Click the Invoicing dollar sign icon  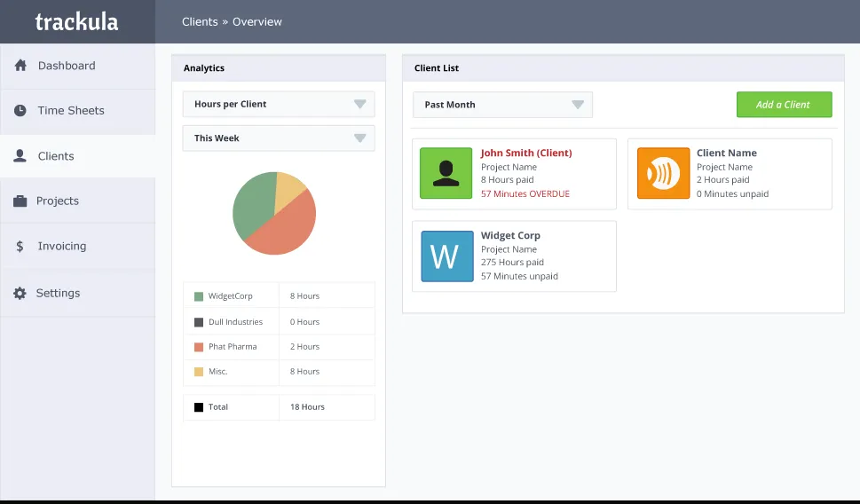click(20, 247)
